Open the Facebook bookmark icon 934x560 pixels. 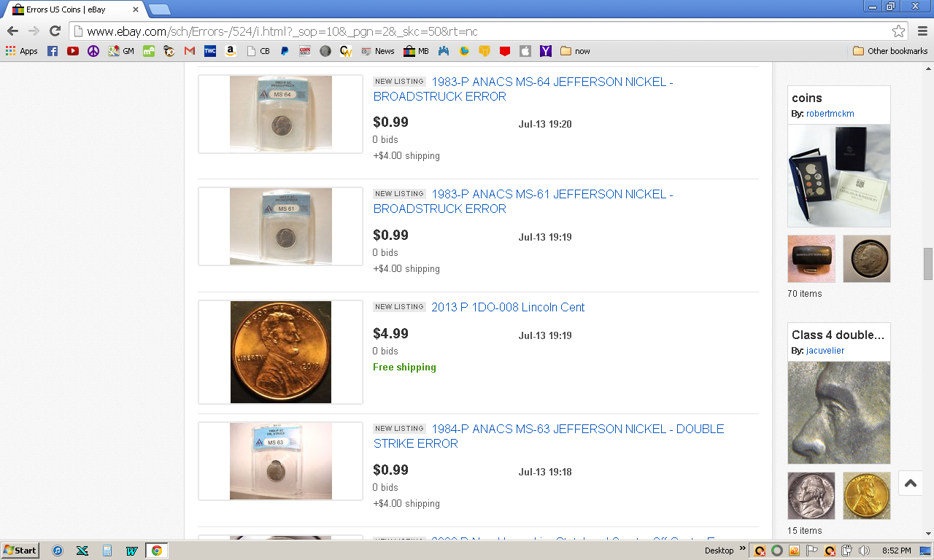click(x=53, y=51)
